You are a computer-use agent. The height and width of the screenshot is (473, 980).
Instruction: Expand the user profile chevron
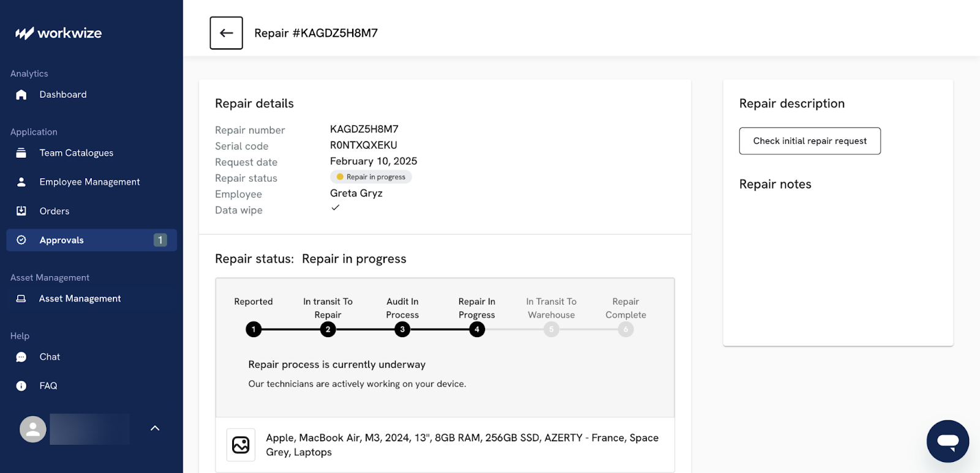(x=155, y=428)
